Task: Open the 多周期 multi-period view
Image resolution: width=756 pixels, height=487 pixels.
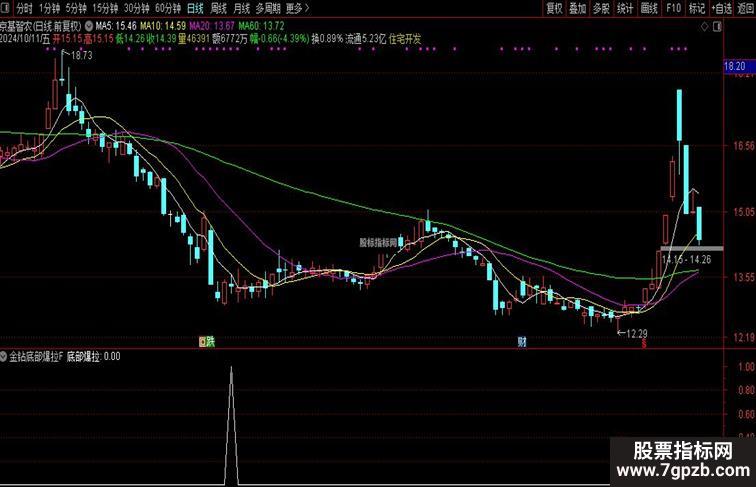Action: pos(268,8)
